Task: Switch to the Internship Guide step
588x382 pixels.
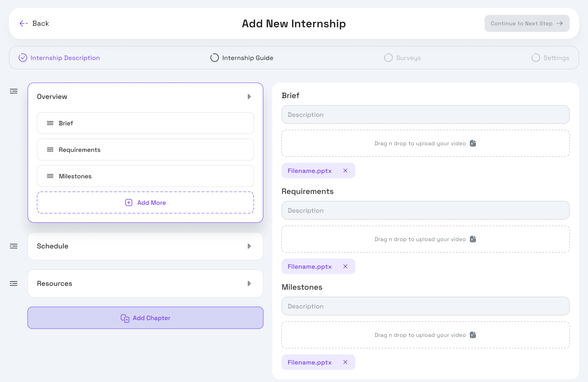Action: pos(242,58)
